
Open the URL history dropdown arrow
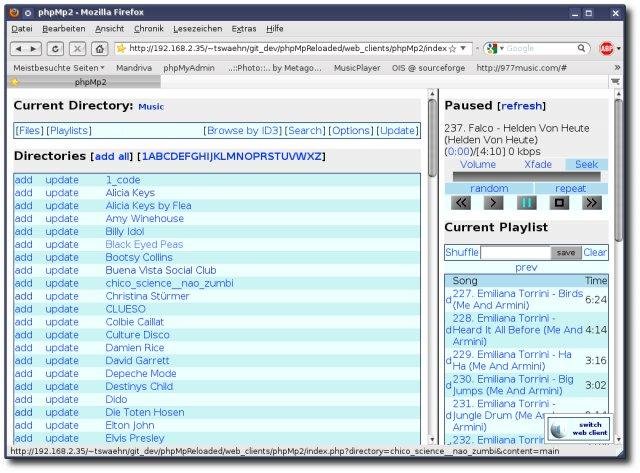[x=463, y=49]
